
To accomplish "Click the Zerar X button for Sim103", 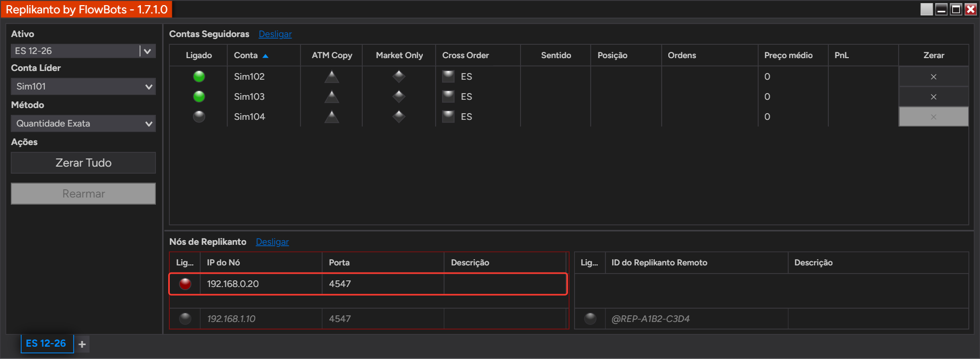I will (x=933, y=97).
